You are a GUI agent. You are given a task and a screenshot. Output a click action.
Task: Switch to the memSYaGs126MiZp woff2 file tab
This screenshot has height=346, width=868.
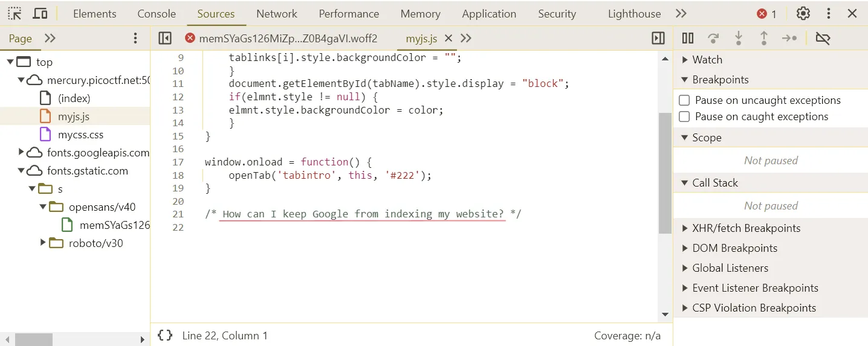click(x=288, y=38)
